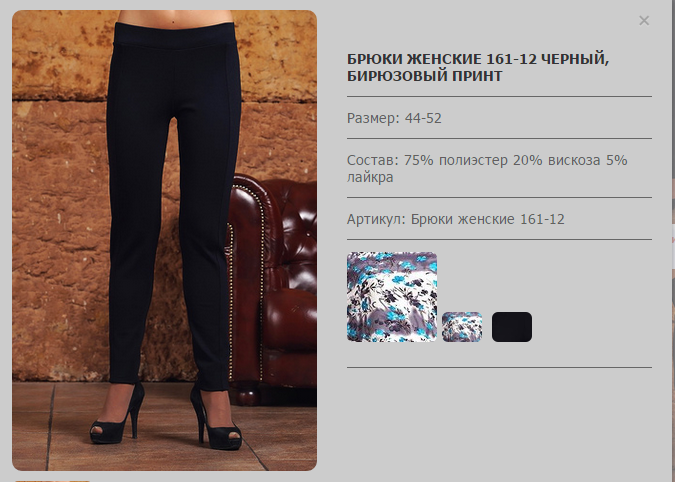Click the Состав fabric composition text
The width and height of the screenshot is (675, 482).
[x=487, y=168]
